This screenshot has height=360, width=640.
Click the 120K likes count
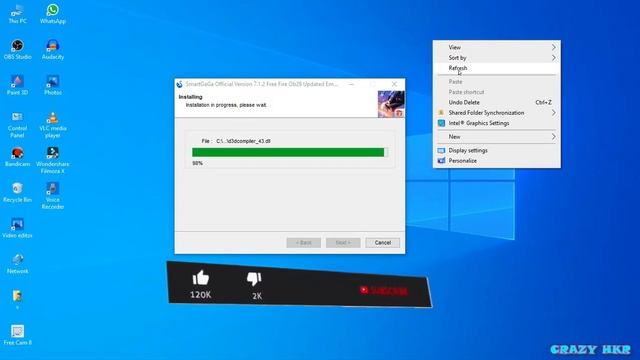(x=200, y=295)
